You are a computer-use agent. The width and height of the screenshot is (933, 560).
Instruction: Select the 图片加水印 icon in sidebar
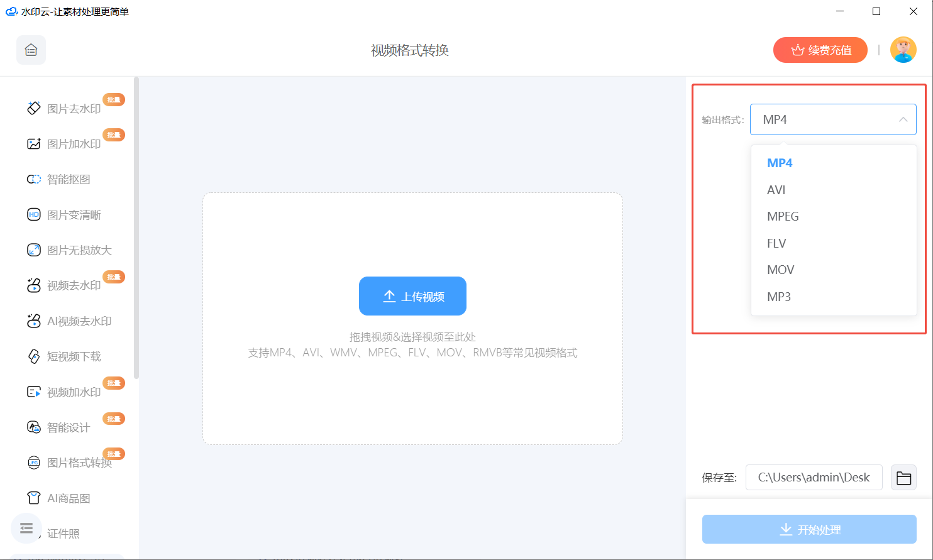pos(34,144)
